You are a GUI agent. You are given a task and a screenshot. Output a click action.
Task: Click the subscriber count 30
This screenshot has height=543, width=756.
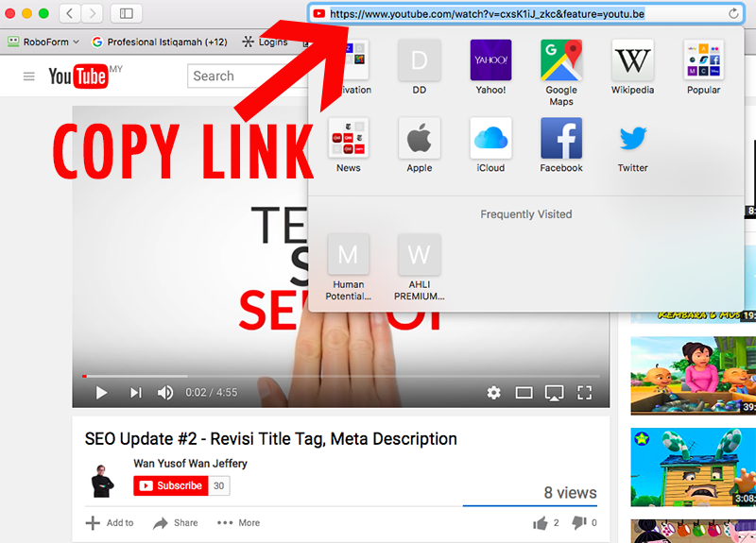[x=219, y=485]
